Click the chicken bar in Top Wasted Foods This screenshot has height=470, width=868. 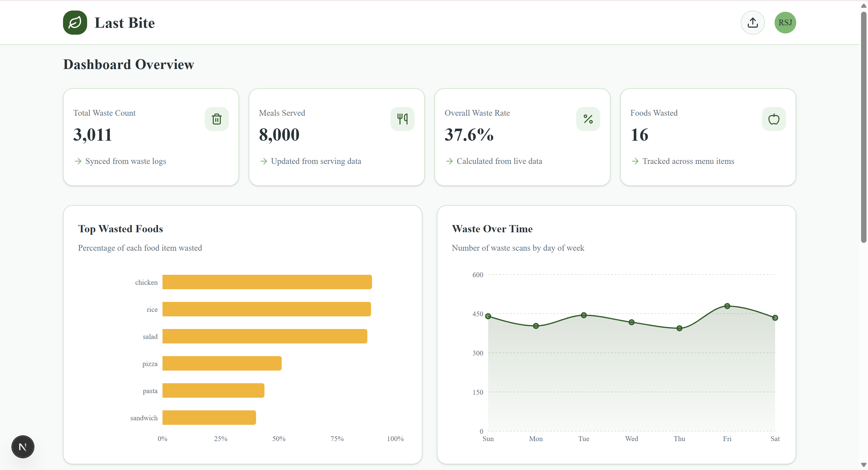coord(267,282)
